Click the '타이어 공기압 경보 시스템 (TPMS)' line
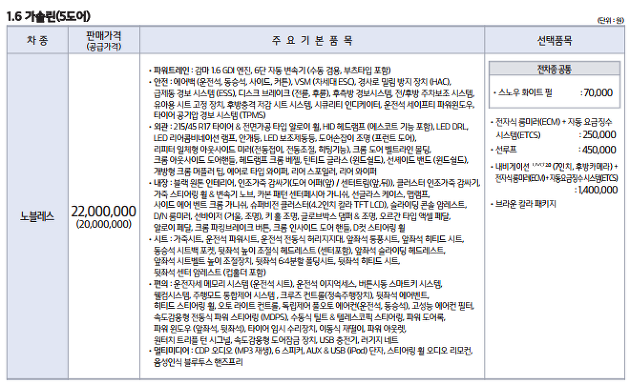This screenshot has width=630, height=385. pyautogui.click(x=209, y=115)
